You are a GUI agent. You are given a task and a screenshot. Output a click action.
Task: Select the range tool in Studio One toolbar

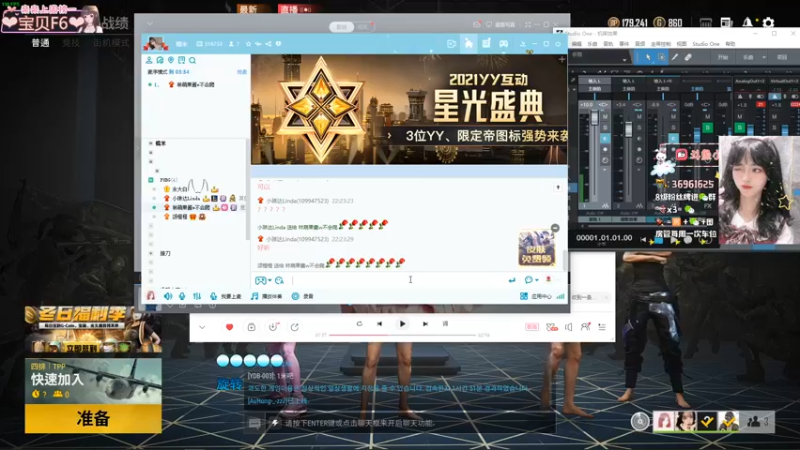click(x=661, y=57)
